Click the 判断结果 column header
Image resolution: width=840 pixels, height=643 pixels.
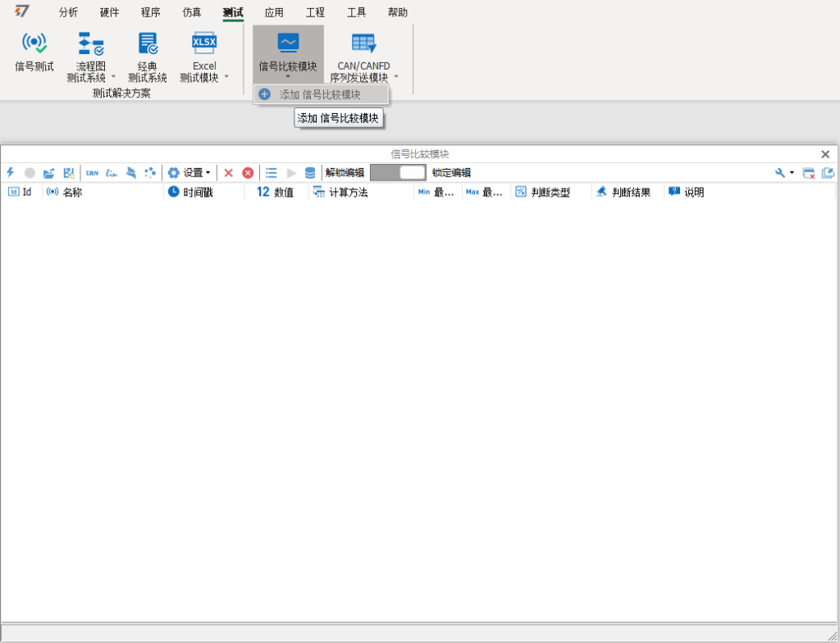point(626,192)
